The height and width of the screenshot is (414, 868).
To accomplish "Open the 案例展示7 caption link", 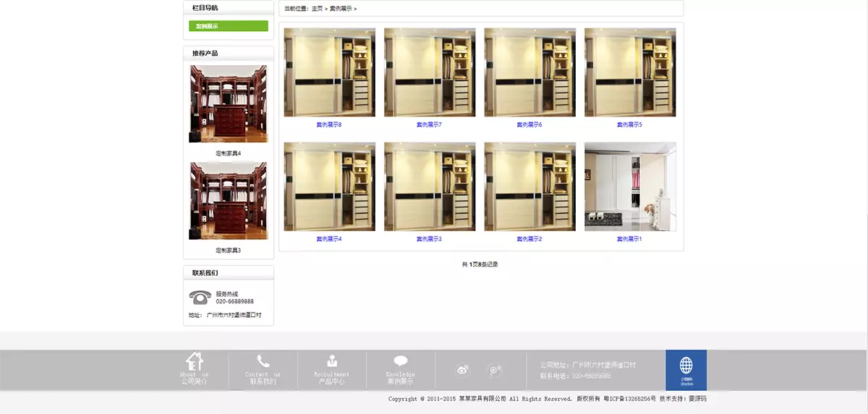I will click(x=429, y=124).
